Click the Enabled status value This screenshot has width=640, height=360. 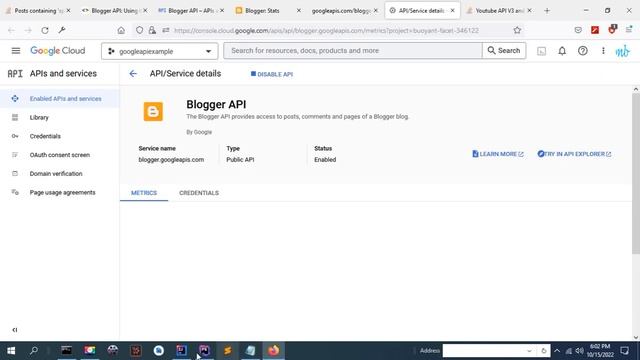[x=325, y=160]
